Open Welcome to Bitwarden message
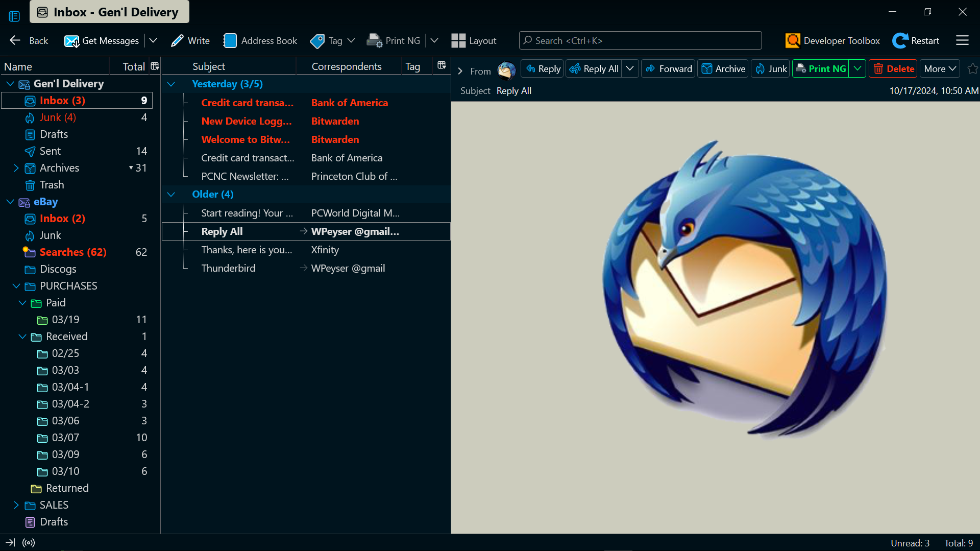980x551 pixels. coord(306,139)
